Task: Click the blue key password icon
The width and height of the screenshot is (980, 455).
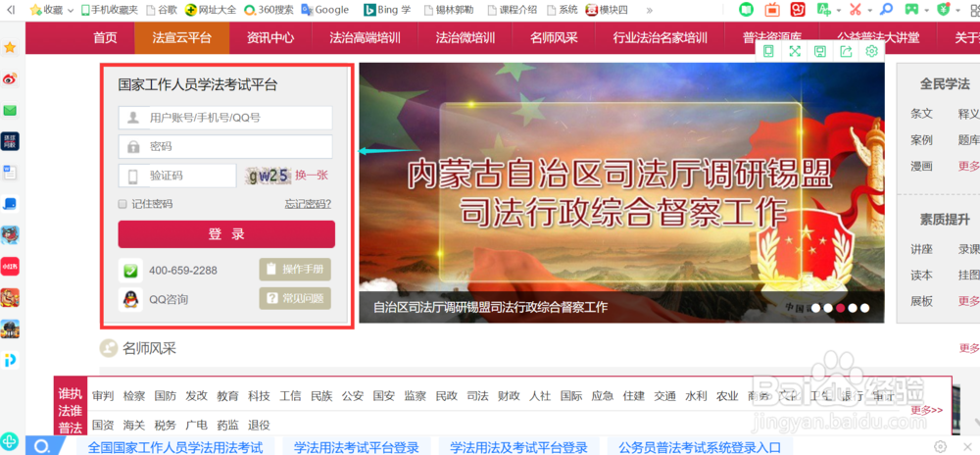Action: tap(886, 10)
